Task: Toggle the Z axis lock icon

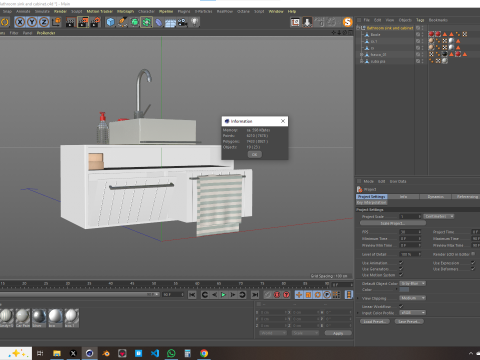Action: 44,22
